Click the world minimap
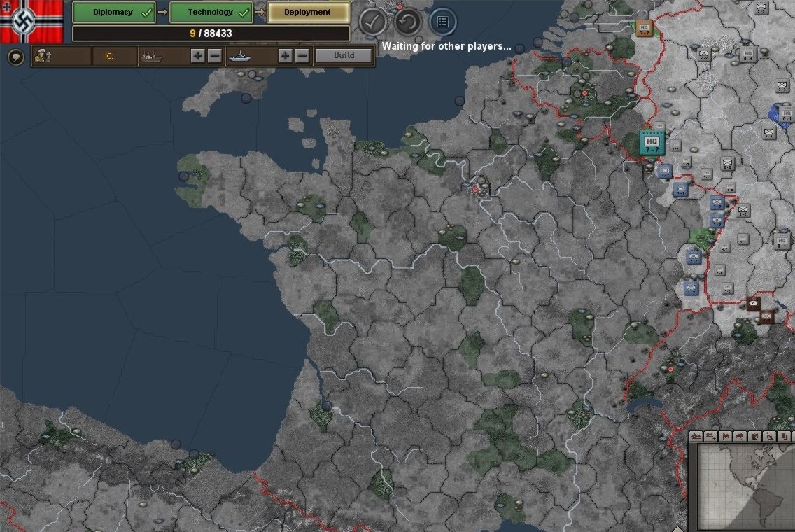The width and height of the screenshot is (795, 532). click(x=745, y=488)
